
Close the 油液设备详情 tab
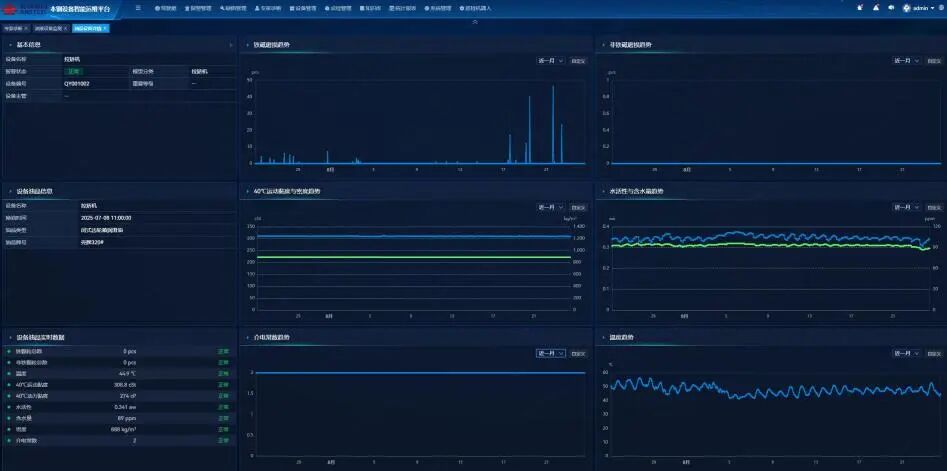click(104, 28)
